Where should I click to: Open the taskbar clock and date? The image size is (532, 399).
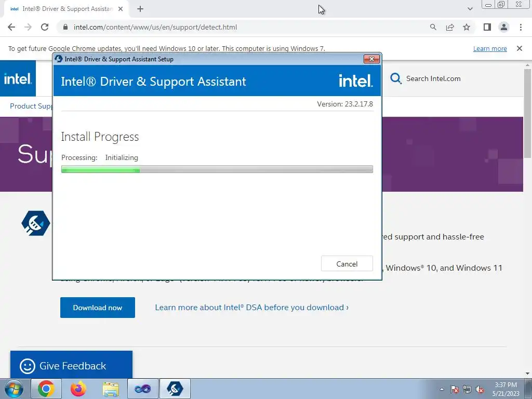pyautogui.click(x=506, y=389)
